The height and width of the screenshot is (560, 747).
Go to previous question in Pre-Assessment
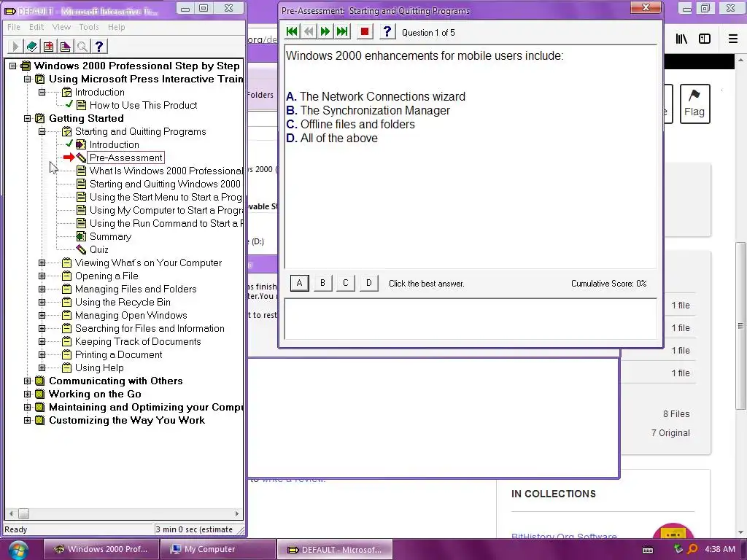(309, 32)
